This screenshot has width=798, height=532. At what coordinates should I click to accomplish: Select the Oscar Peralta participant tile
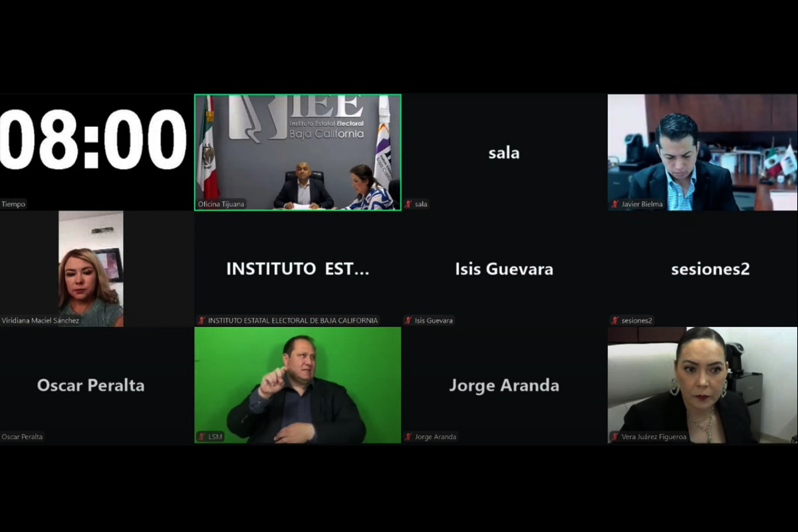coord(96,385)
